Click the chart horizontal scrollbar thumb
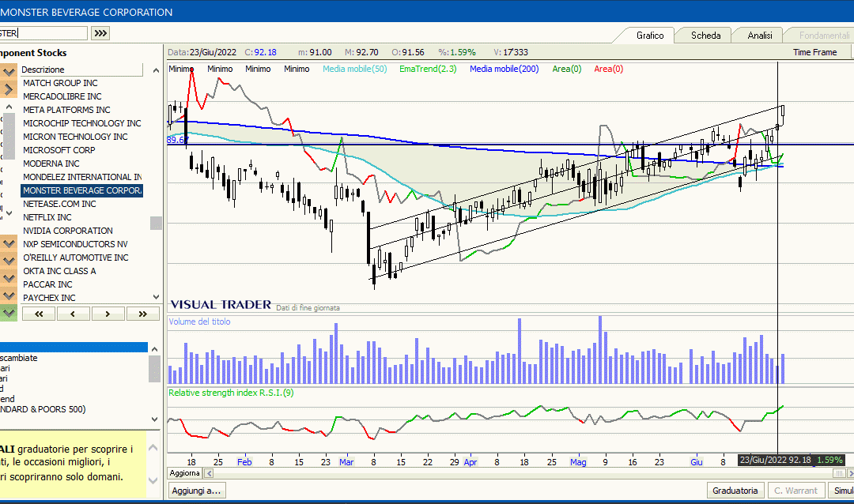854x504 pixels. (x=839, y=473)
